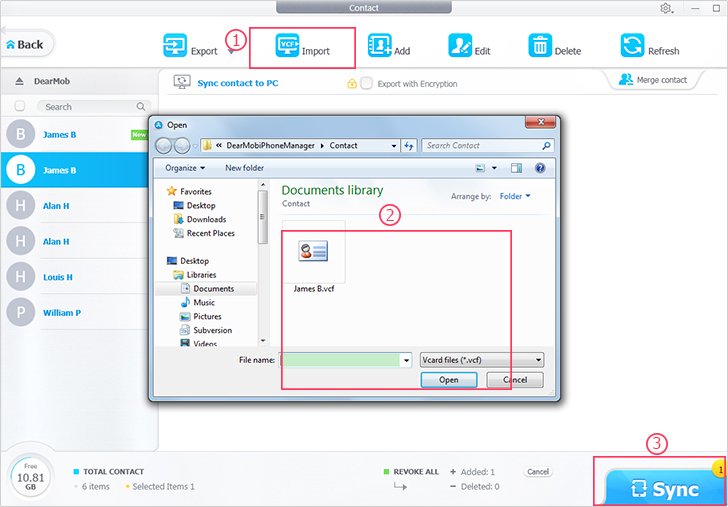Click the Refresh icon

coord(632,46)
